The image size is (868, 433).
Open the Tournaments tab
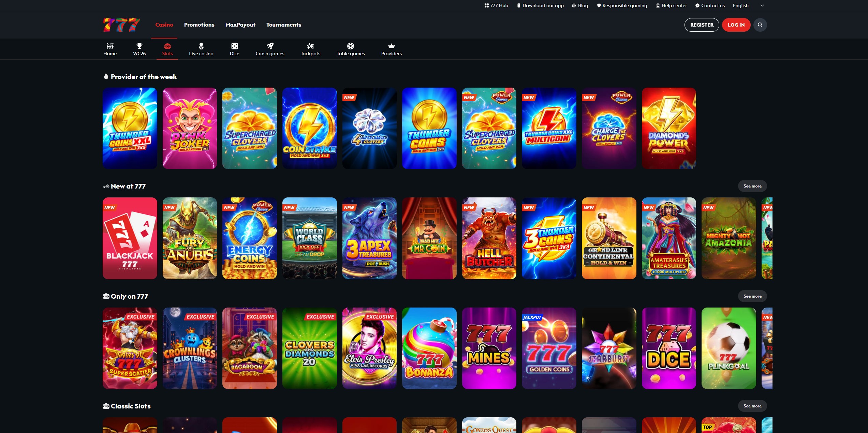pyautogui.click(x=284, y=25)
